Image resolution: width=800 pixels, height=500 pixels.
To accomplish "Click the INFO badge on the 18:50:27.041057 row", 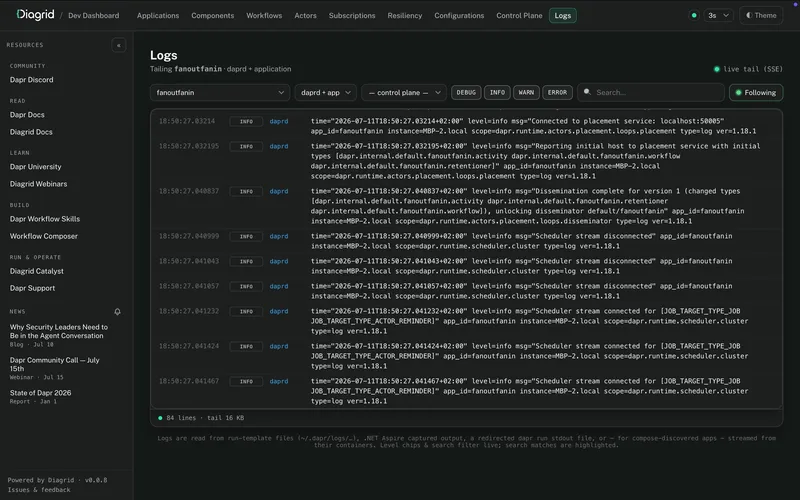I will (246, 286).
